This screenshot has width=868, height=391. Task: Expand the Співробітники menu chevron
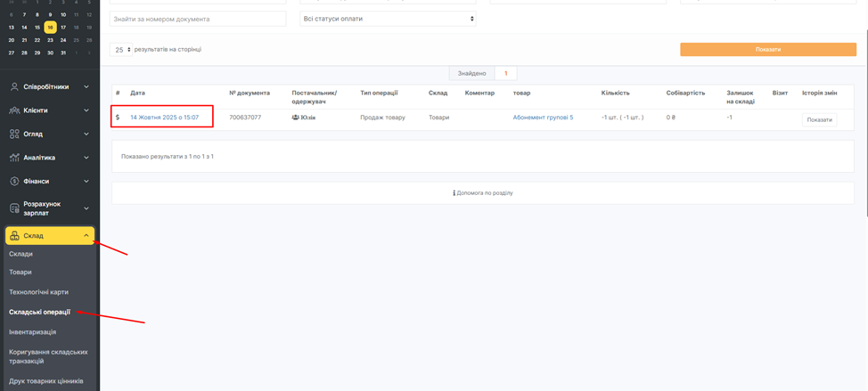click(x=86, y=87)
